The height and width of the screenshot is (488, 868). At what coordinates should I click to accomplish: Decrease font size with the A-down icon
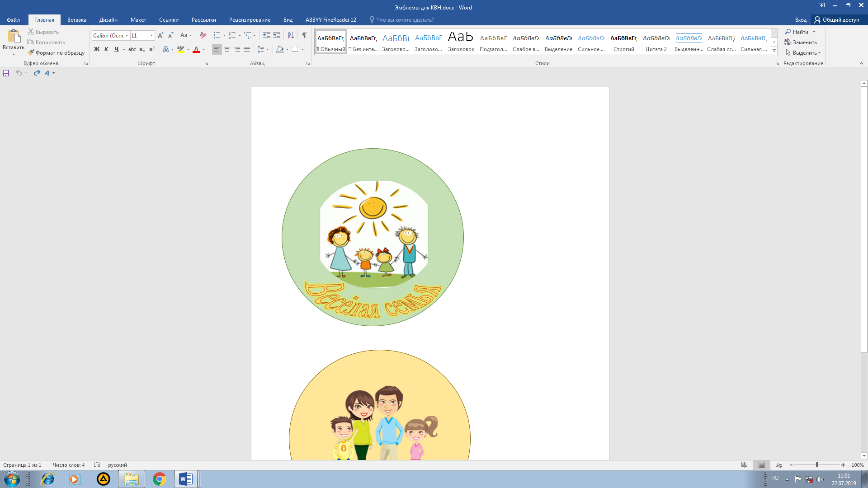[x=170, y=35]
